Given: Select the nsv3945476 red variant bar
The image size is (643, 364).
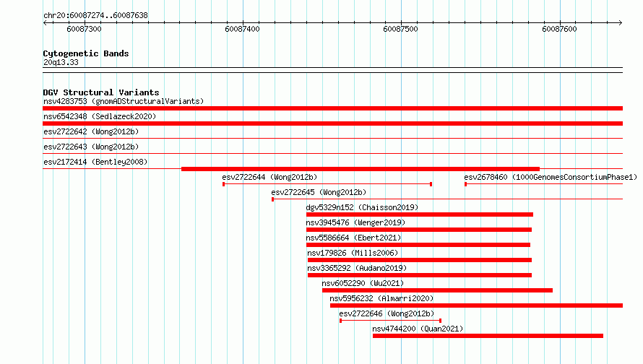Looking at the screenshot, I should pyautogui.click(x=419, y=230).
